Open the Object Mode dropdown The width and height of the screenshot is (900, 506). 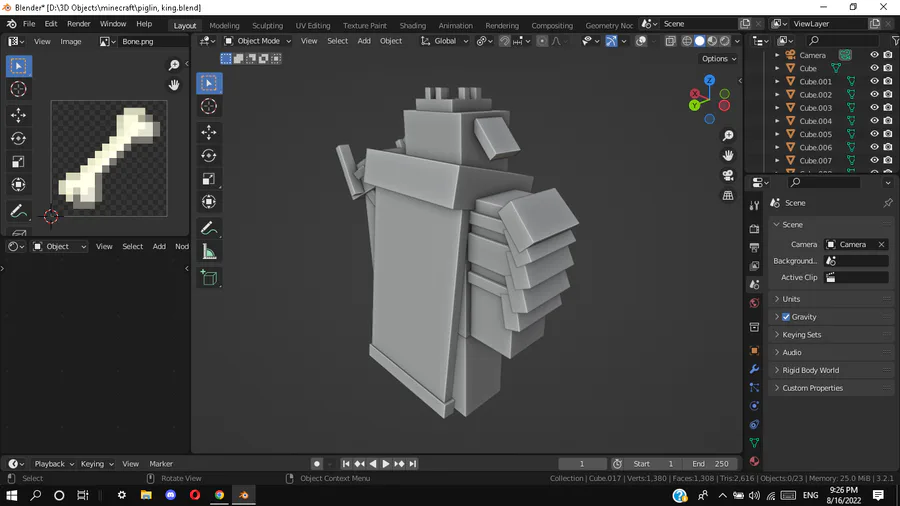(258, 41)
